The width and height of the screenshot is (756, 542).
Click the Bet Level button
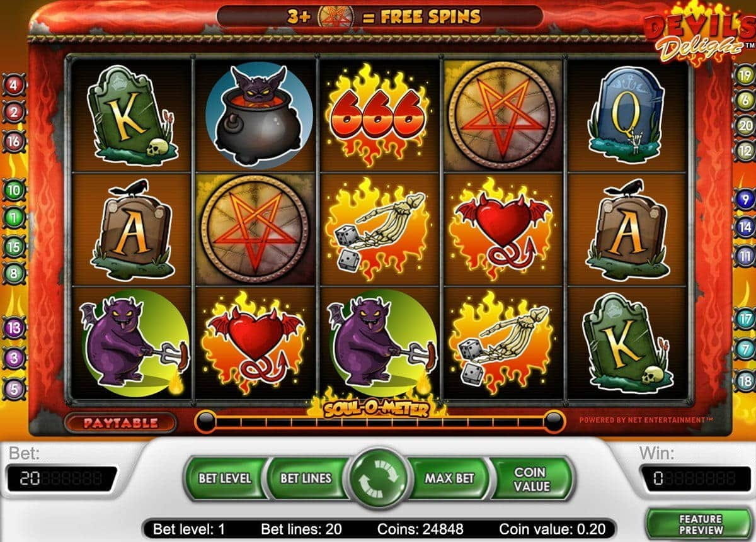point(224,478)
